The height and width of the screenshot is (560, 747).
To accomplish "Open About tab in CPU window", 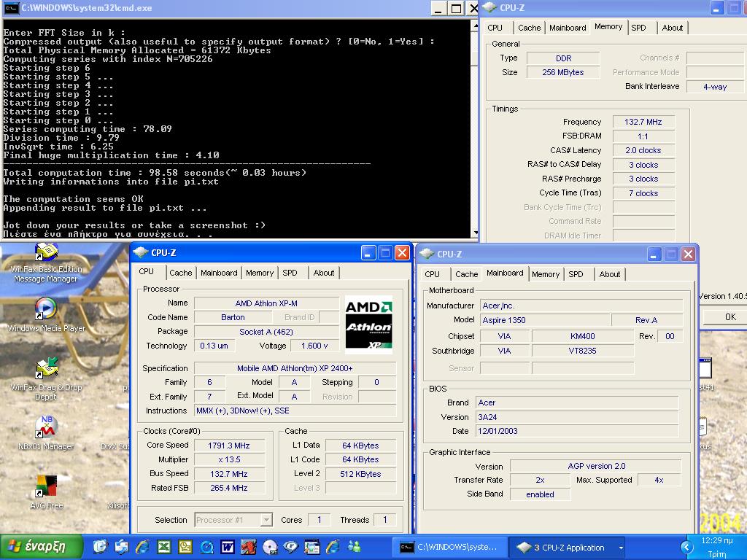I will (323, 273).
